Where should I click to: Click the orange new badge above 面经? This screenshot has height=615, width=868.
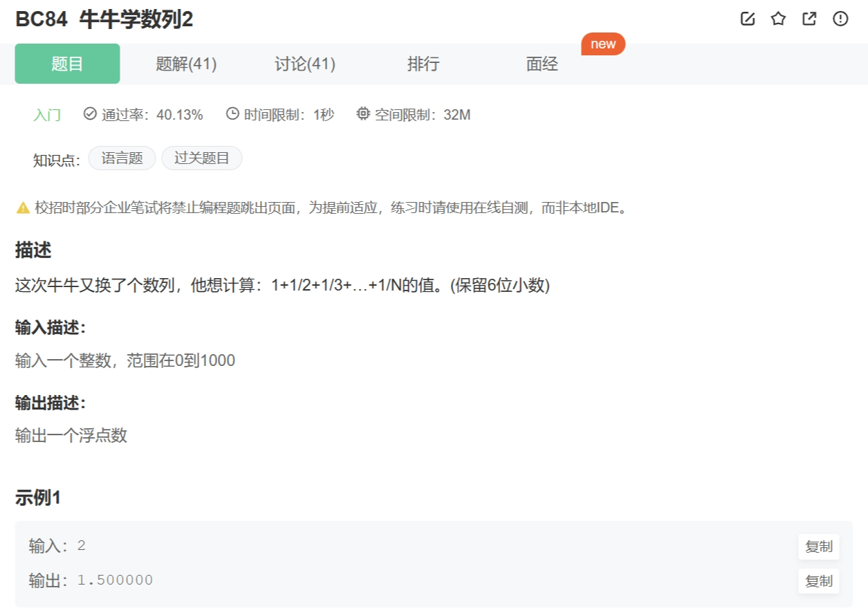point(602,44)
